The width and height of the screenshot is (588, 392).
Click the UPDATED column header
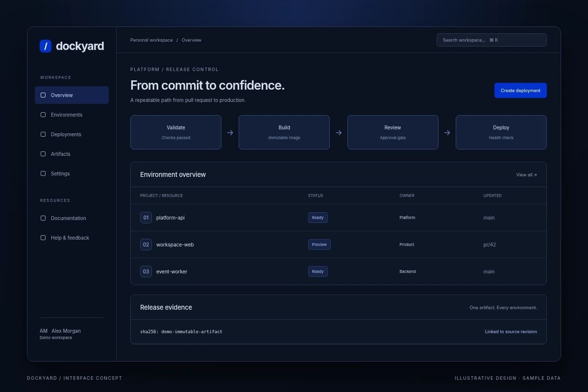[492, 196]
